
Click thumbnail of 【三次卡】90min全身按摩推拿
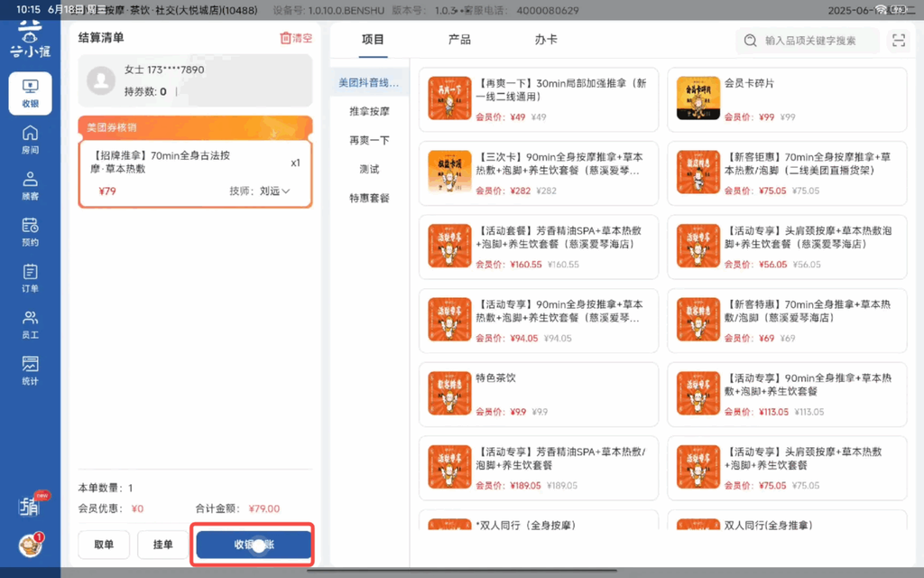tap(449, 172)
